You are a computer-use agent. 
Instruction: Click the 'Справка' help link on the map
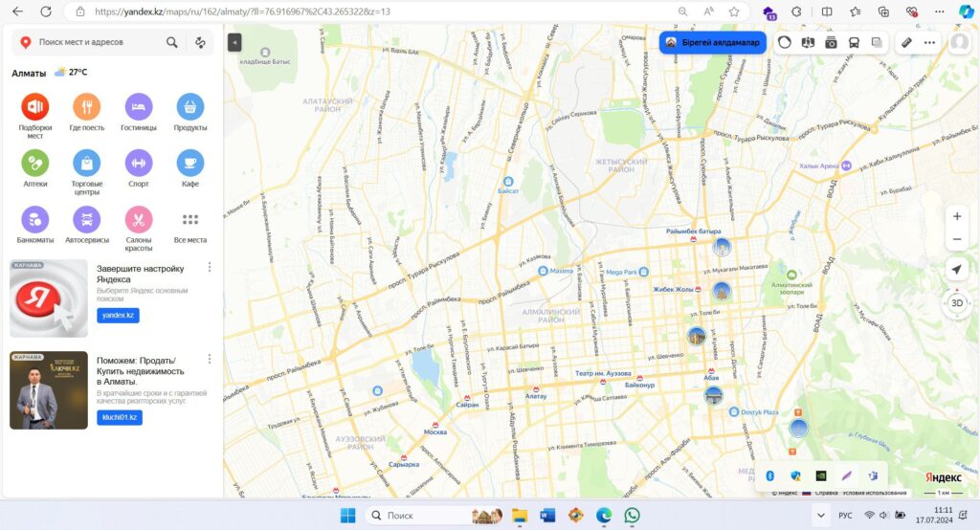tap(826, 493)
